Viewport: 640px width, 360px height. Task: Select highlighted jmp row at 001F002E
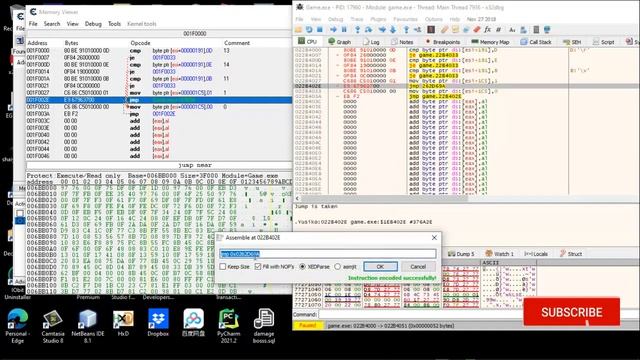coord(159,100)
